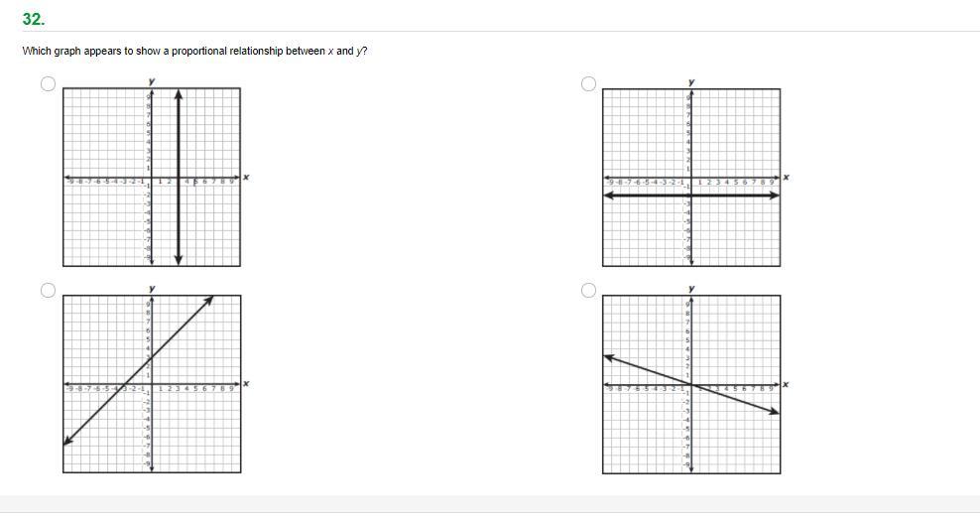
Task: Click the x-axis label of the horizontal line graph
Action: point(786,178)
